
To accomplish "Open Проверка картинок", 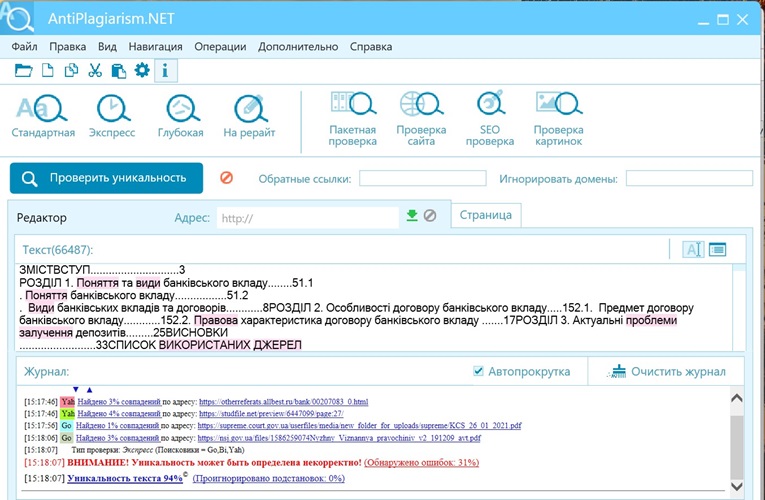I will click(559, 119).
